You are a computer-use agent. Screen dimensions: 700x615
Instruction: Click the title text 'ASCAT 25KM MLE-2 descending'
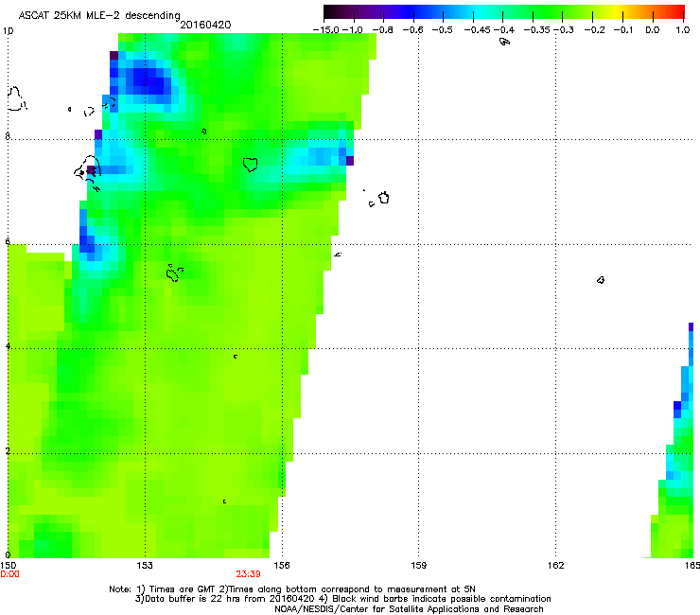99,15
